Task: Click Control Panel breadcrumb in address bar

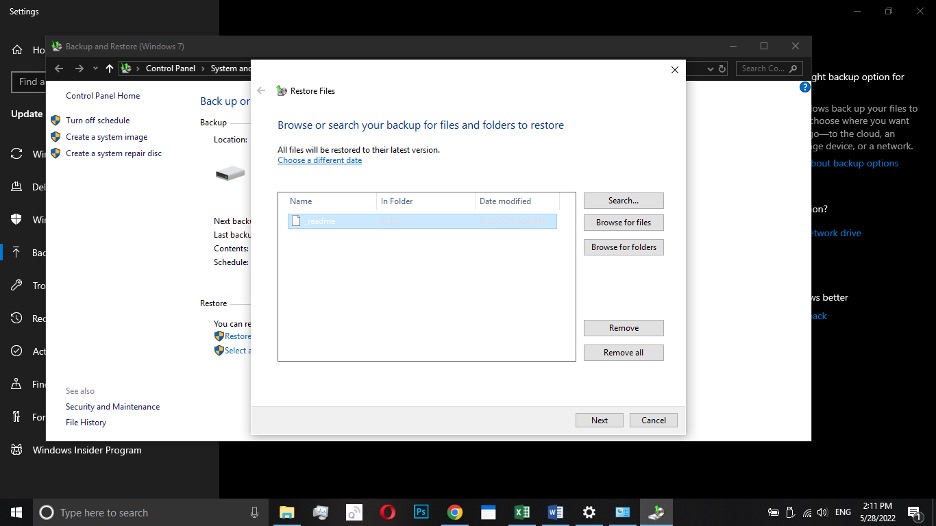Action: 170,68
